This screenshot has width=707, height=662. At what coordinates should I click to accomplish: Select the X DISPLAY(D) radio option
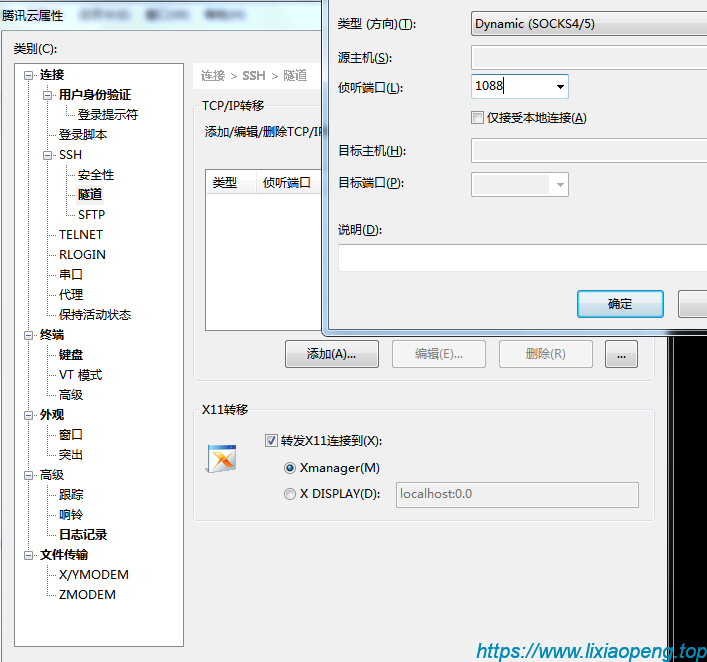(290, 494)
